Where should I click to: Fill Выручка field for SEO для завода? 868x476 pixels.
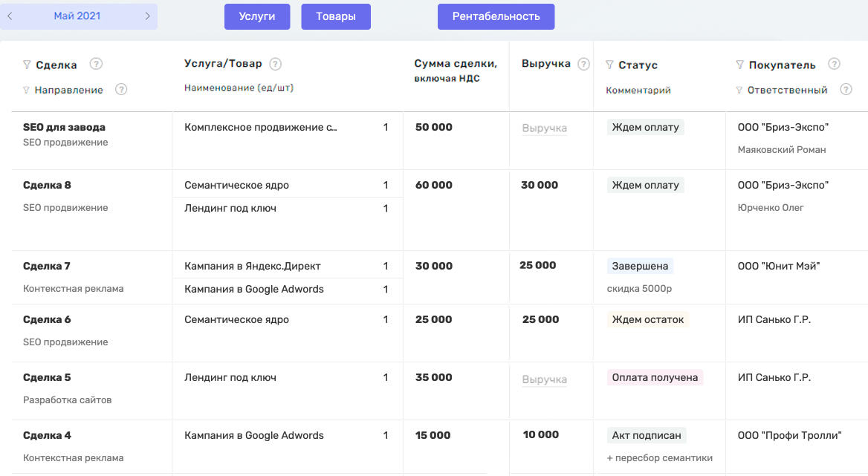[544, 128]
